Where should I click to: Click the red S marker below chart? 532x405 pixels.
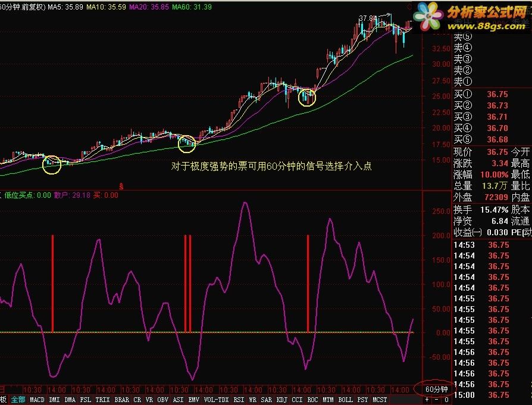click(x=121, y=186)
